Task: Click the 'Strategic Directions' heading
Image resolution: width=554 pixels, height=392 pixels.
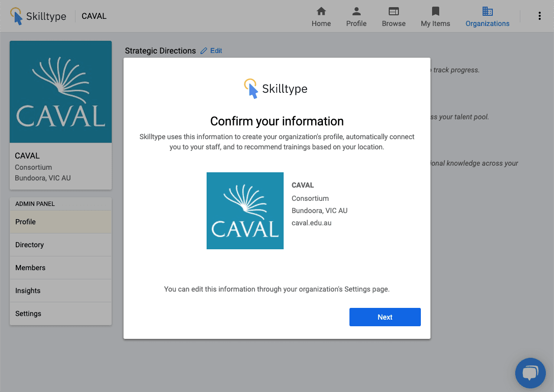Action: point(160,51)
